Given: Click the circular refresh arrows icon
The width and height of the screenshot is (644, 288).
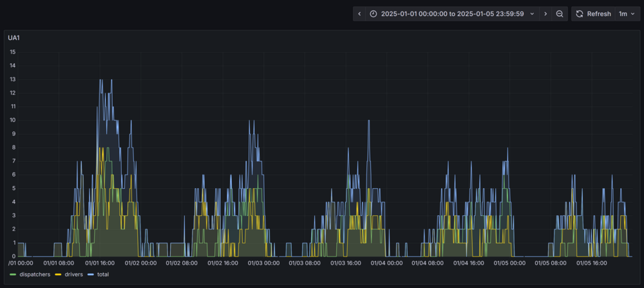Looking at the screenshot, I should [x=580, y=14].
